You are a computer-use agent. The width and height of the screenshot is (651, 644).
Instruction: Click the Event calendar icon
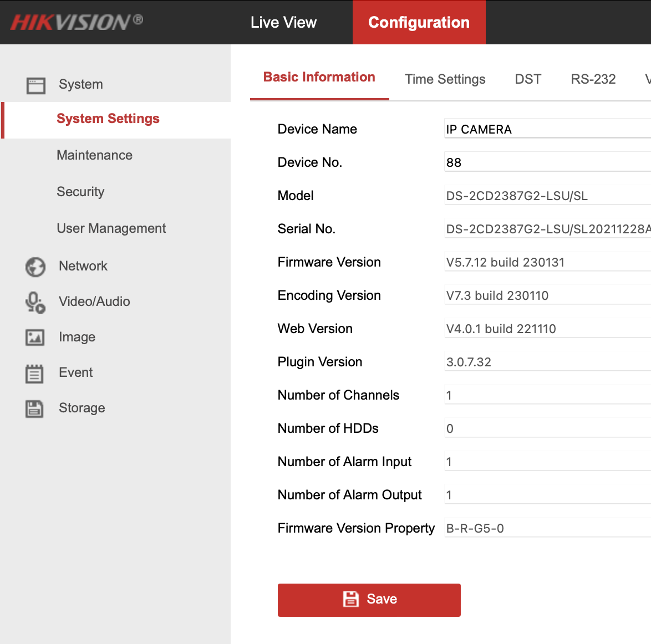[x=34, y=374]
